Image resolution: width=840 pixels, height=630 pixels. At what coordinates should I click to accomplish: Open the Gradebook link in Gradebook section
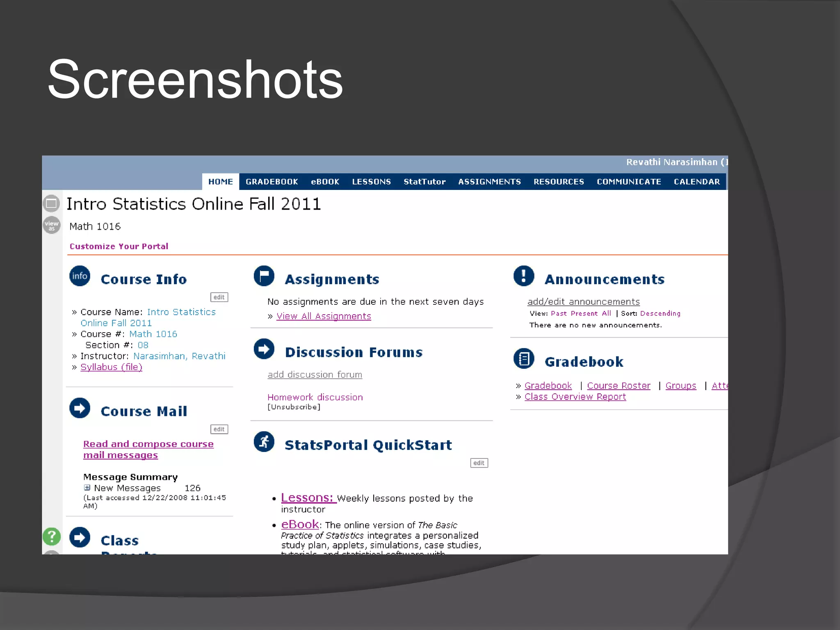[548, 386]
